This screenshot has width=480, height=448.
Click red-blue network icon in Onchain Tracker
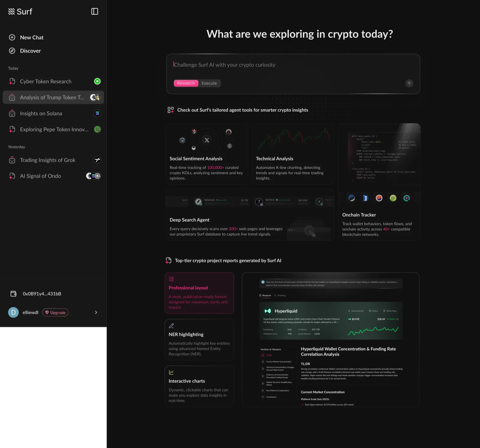click(379, 198)
